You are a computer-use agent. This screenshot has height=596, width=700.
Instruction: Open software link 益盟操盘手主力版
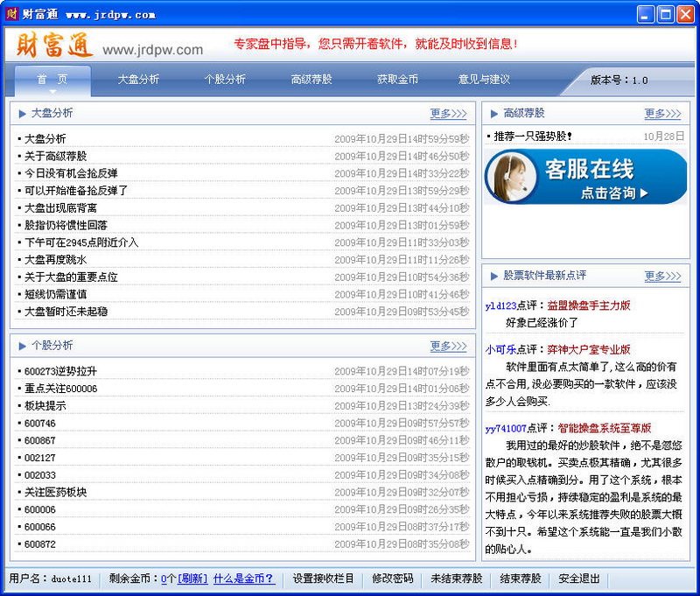coord(589,305)
